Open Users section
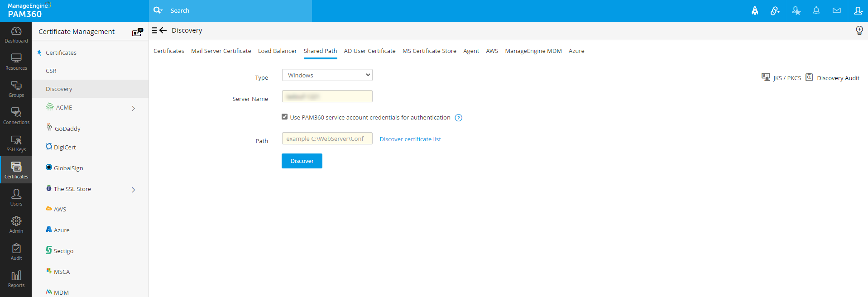Image resolution: width=868 pixels, height=297 pixels. 16,197
